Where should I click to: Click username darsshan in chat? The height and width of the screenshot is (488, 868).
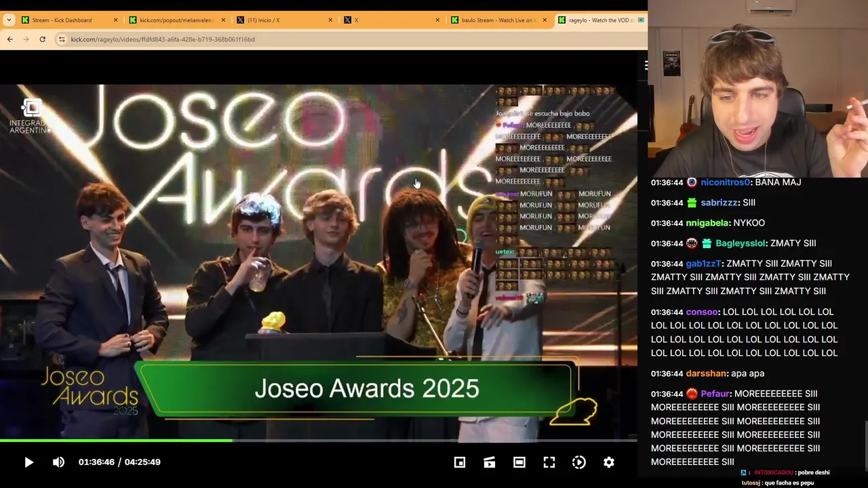tap(706, 373)
